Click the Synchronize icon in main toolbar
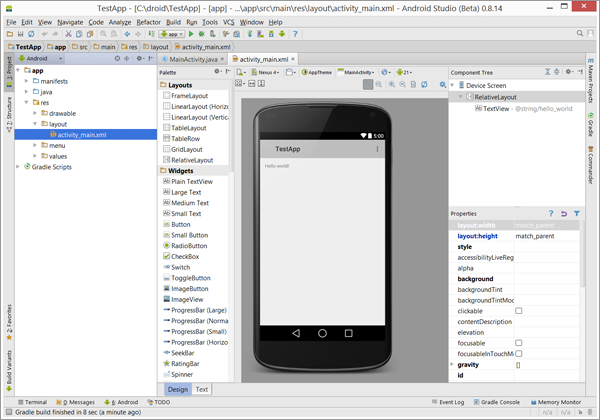This screenshot has width=600, height=420. (x=31, y=34)
